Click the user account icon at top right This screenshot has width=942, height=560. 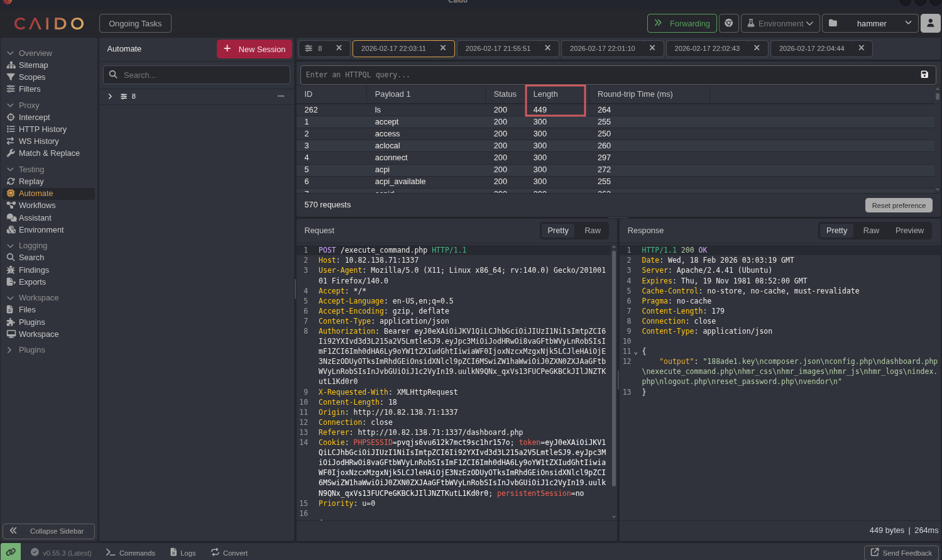tap(930, 23)
